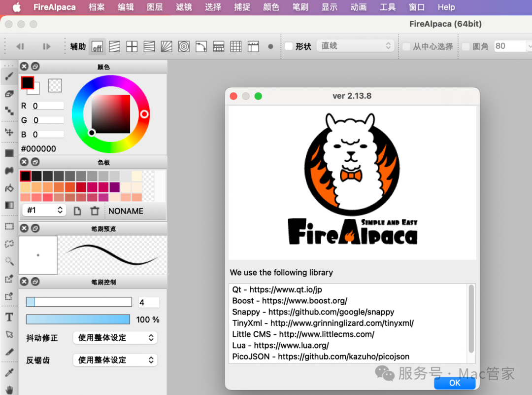Click the brush size value field
Image resolution: width=532 pixels, height=395 pixels.
(149, 302)
